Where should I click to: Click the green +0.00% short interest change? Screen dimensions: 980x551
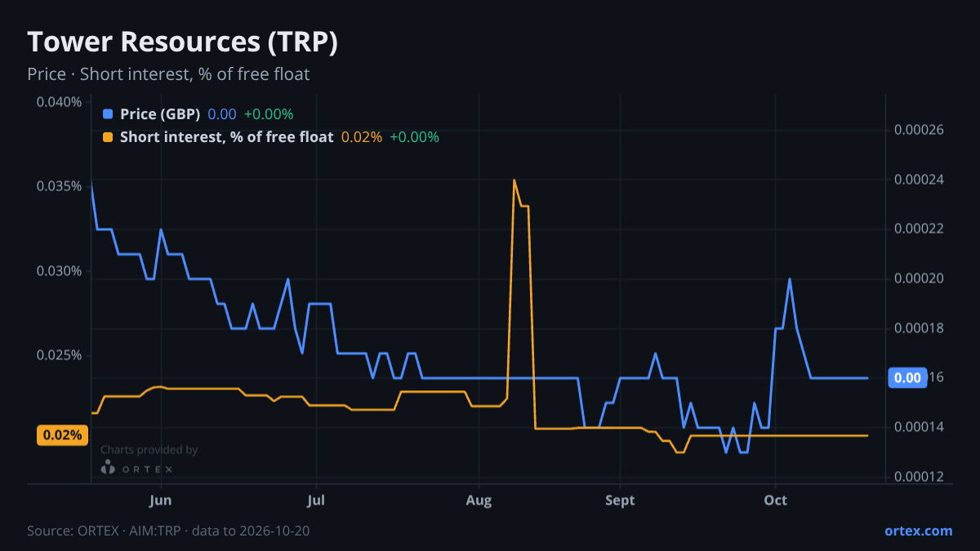414,137
